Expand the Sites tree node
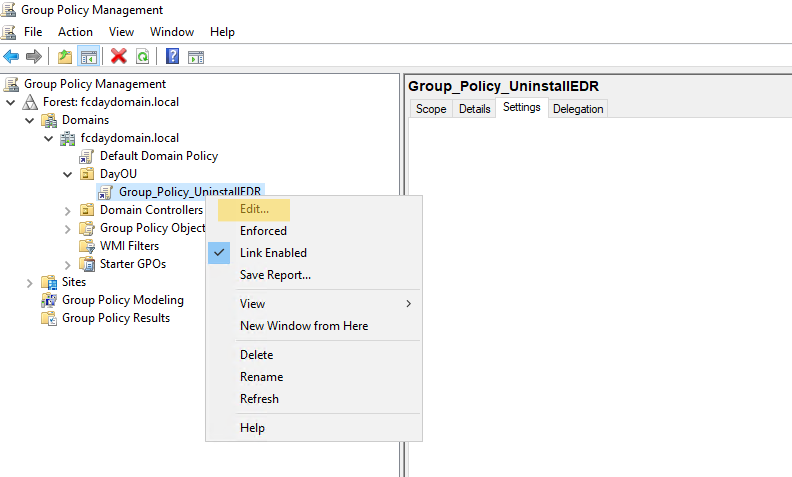Viewport: 792px width, 477px height. point(29,282)
